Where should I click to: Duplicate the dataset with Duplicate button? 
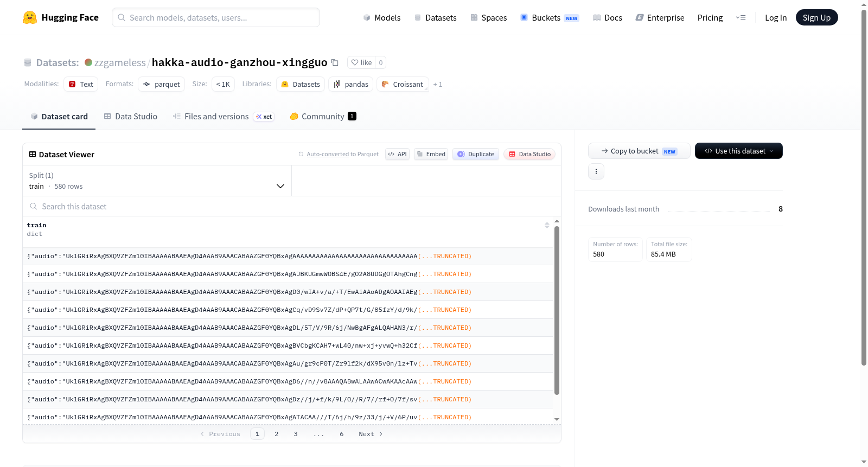point(476,154)
